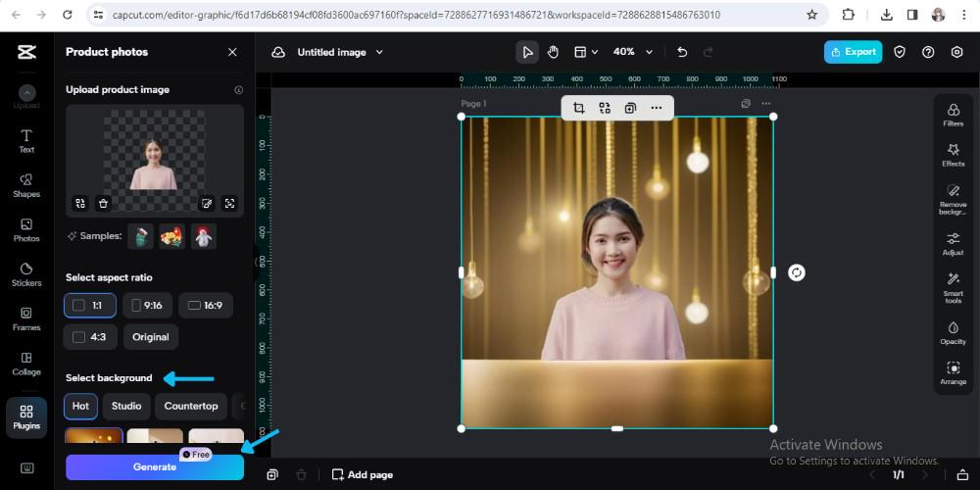
Task: Open keyboard shortcuts icon in sidebar
Action: point(26,468)
